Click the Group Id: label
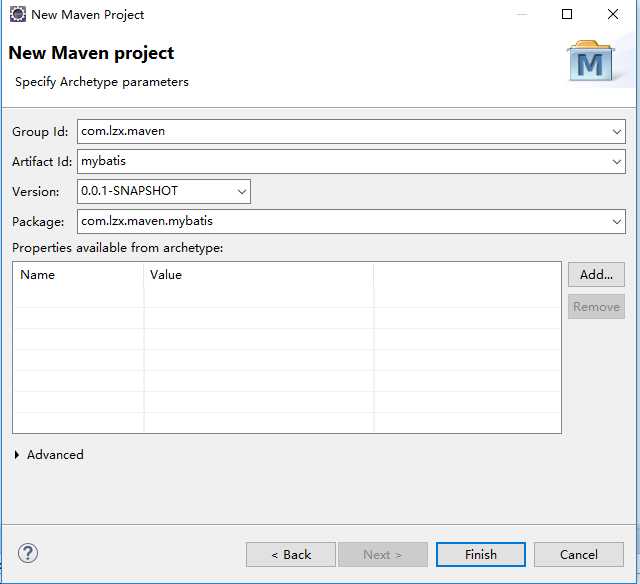 (x=40, y=132)
